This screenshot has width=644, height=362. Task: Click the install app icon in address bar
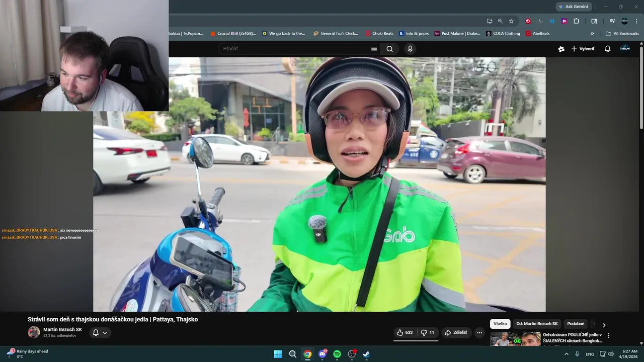(x=490, y=21)
